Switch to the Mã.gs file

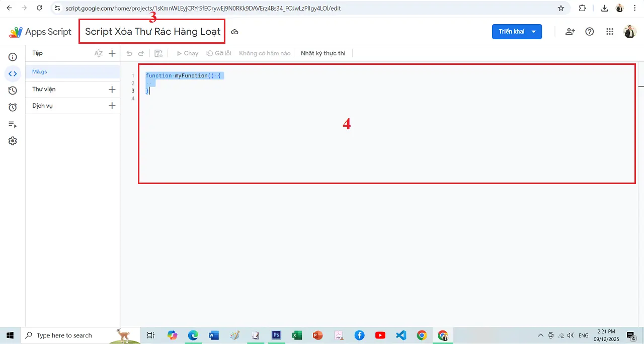tap(39, 71)
